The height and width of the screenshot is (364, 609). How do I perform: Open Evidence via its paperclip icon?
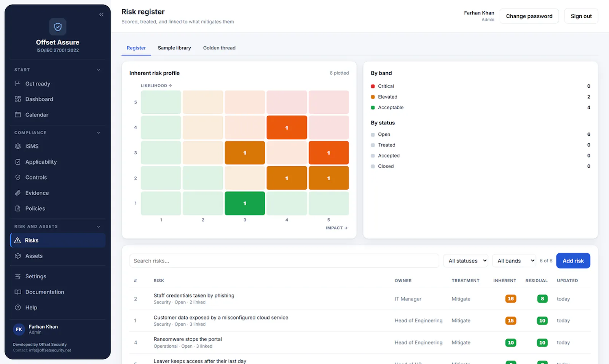(x=18, y=193)
